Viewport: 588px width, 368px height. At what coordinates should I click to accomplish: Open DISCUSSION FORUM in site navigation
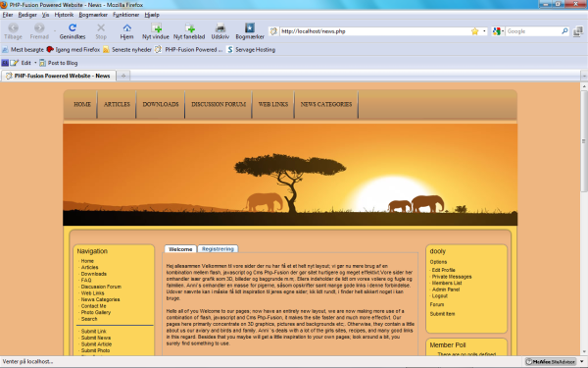click(x=219, y=104)
